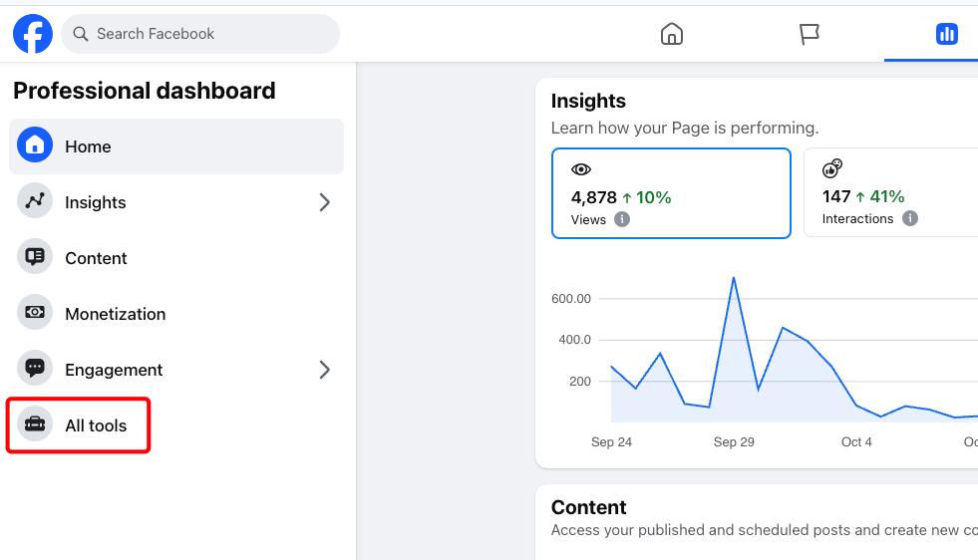Image resolution: width=978 pixels, height=560 pixels.
Task: Click the Monetization money icon
Action: click(35, 313)
